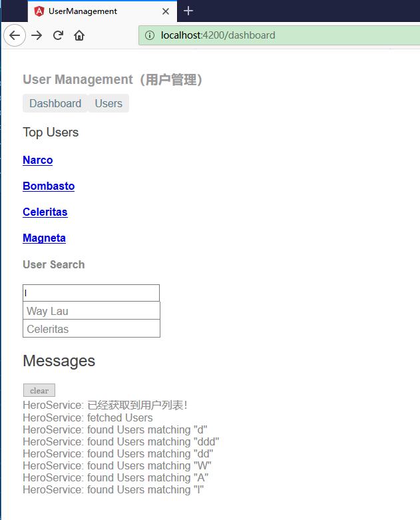
Task: Focus the User Search text box
Action: click(91, 293)
